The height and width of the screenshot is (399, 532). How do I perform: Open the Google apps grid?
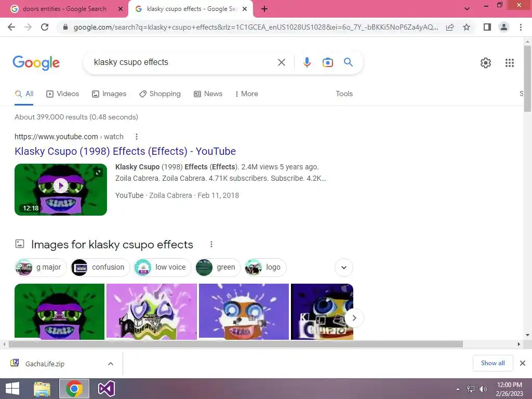[x=510, y=63]
